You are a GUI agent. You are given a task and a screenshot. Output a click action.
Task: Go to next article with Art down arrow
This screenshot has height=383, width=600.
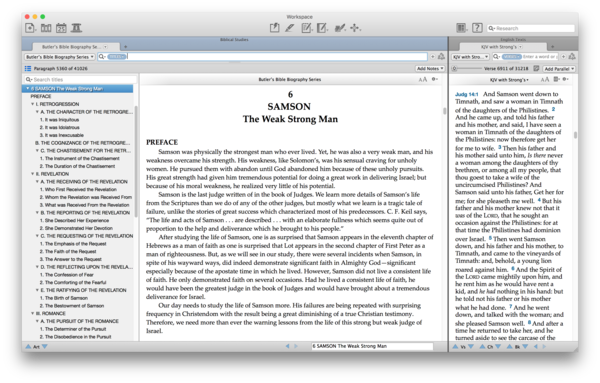[x=45, y=347]
